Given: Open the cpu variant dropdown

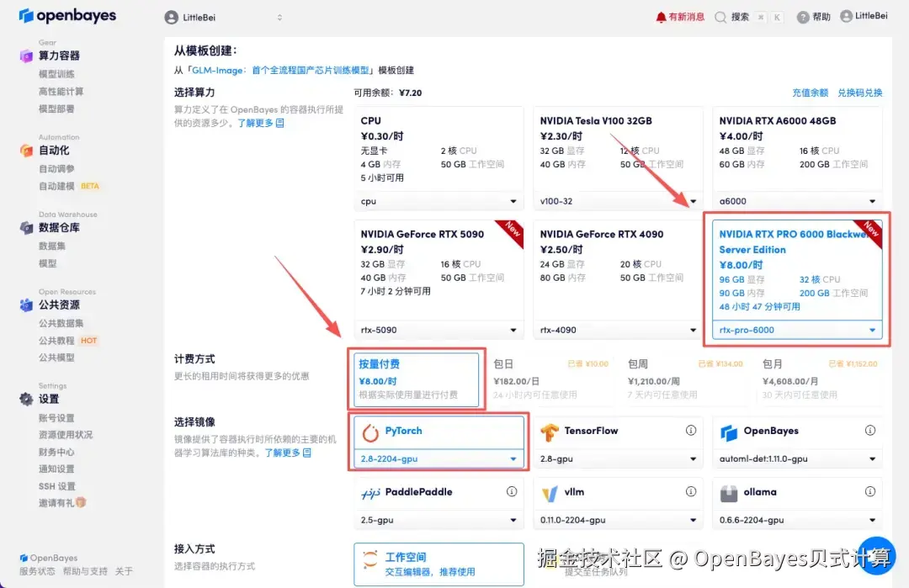Looking at the screenshot, I should (439, 201).
